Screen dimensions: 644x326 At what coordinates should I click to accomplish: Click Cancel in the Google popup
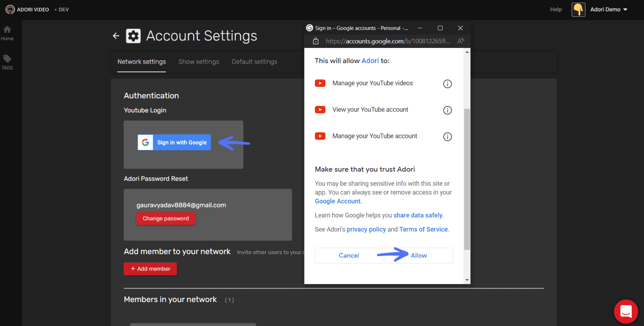pos(349,255)
